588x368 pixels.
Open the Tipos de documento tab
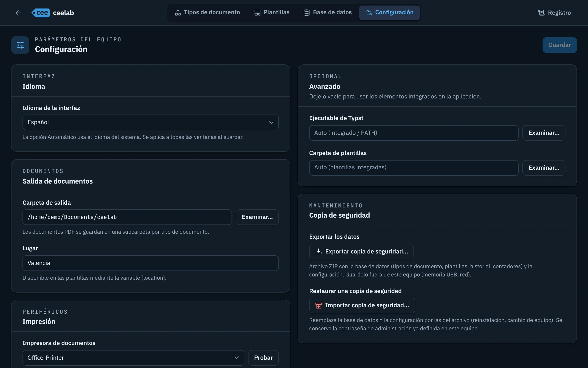click(x=207, y=12)
